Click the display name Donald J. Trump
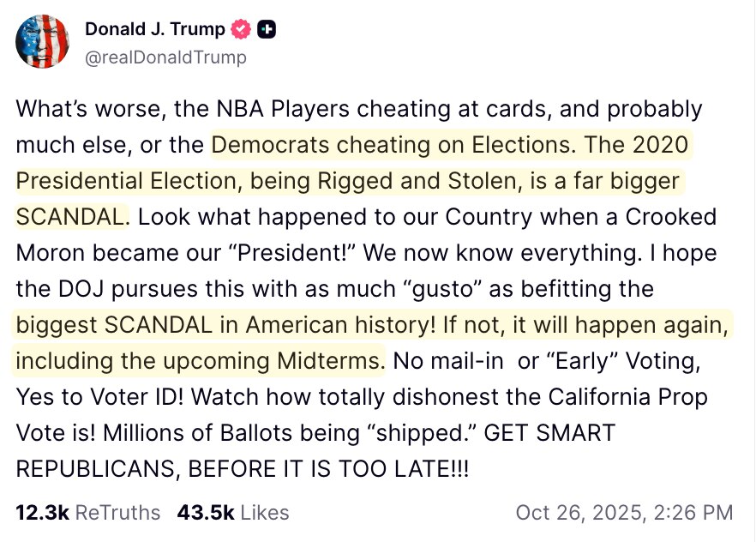Image resolution: width=756 pixels, height=542 pixels. pos(156,28)
